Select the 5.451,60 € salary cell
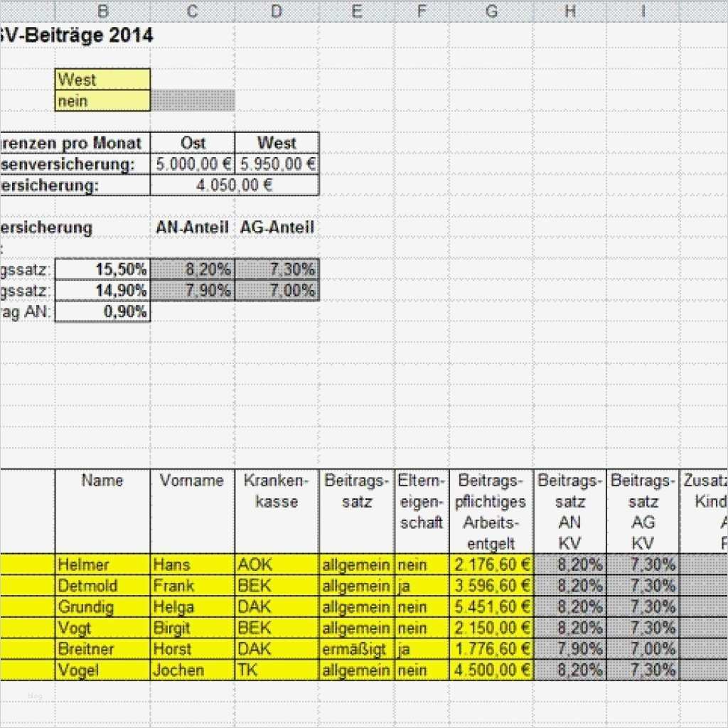 click(x=492, y=607)
